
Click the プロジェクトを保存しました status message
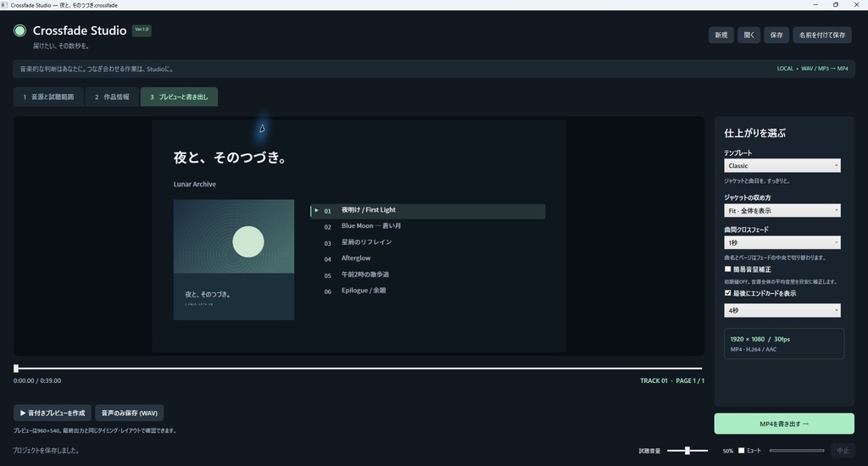(x=46, y=451)
